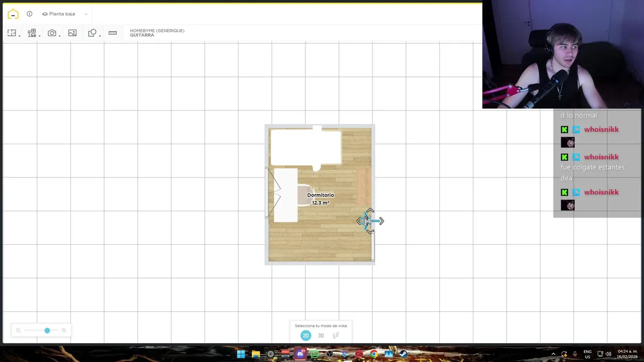Open the volume tray icon
The height and width of the screenshot is (362, 644).
pyautogui.click(x=608, y=354)
